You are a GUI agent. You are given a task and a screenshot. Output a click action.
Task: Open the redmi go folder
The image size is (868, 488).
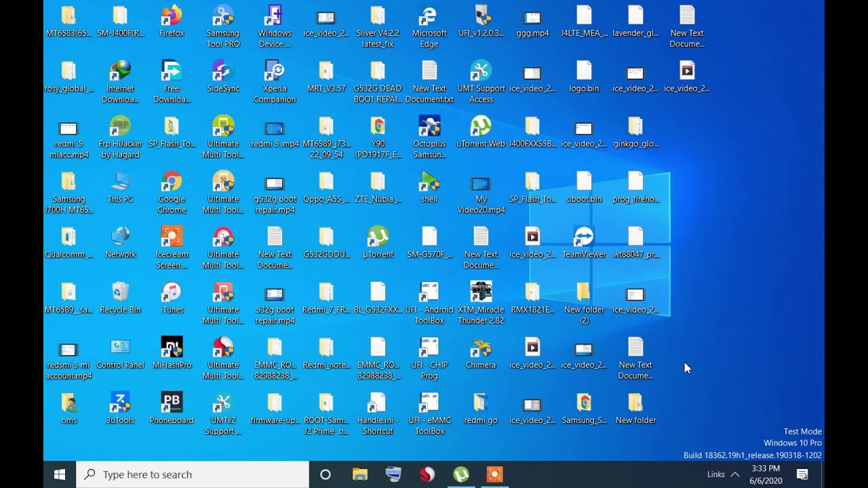481,409
